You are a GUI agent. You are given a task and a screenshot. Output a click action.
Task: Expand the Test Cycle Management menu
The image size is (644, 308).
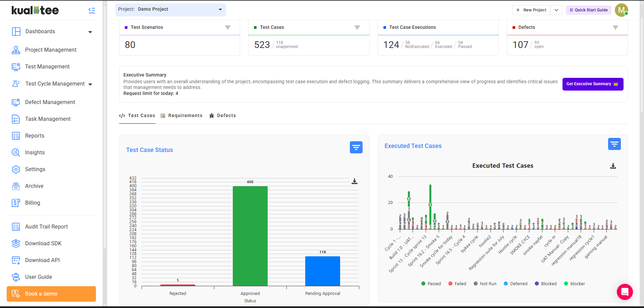[55, 84]
